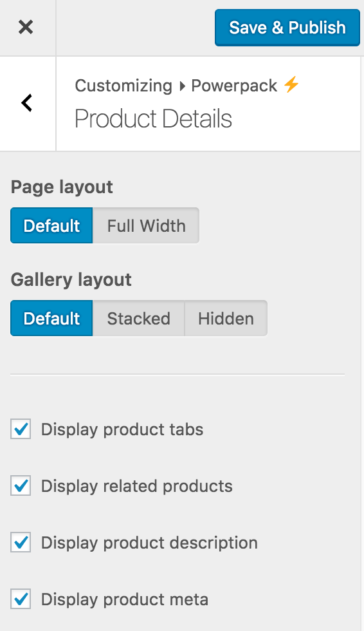Click the Customizing breadcrumb text

(x=123, y=86)
